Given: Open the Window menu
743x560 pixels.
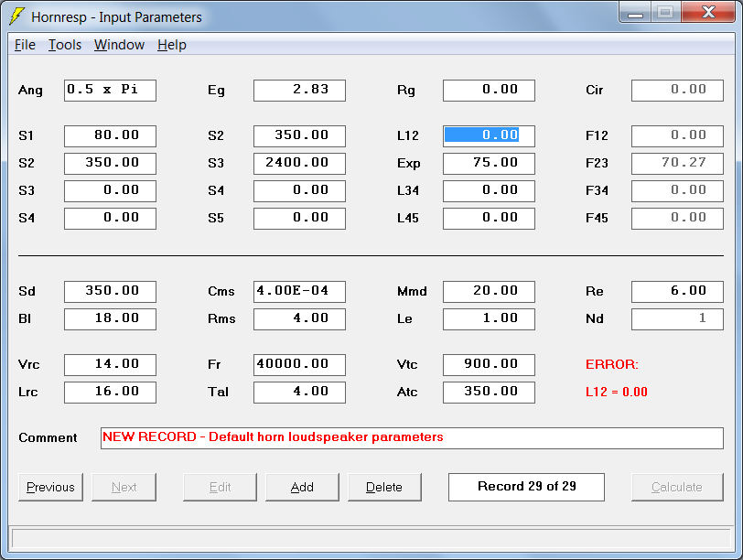Looking at the screenshot, I should pos(119,45).
